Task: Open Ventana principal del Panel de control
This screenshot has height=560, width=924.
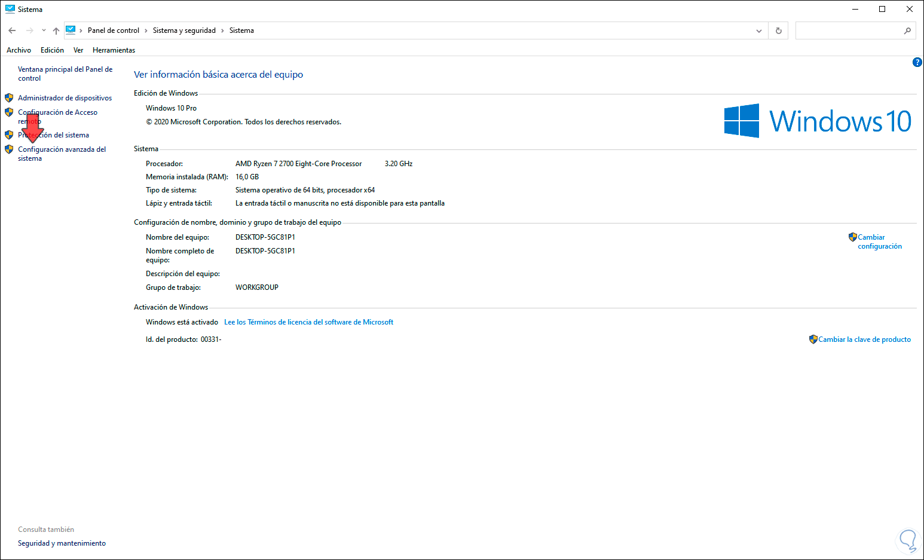Action: coord(65,74)
